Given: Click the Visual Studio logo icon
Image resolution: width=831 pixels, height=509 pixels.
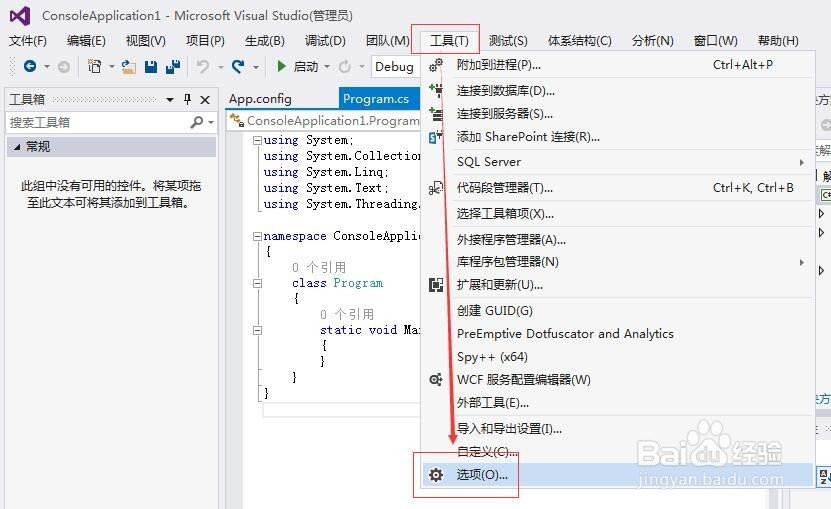Looking at the screenshot, I should tap(20, 16).
